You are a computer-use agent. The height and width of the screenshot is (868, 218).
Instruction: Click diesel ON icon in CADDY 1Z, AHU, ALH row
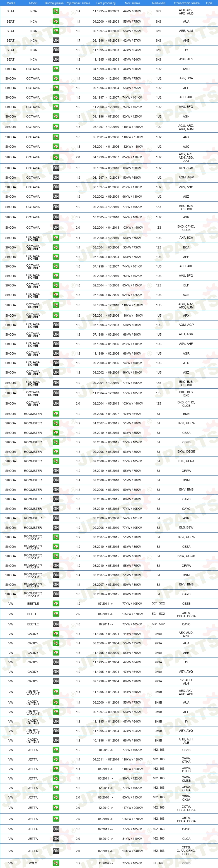coord(56,681)
